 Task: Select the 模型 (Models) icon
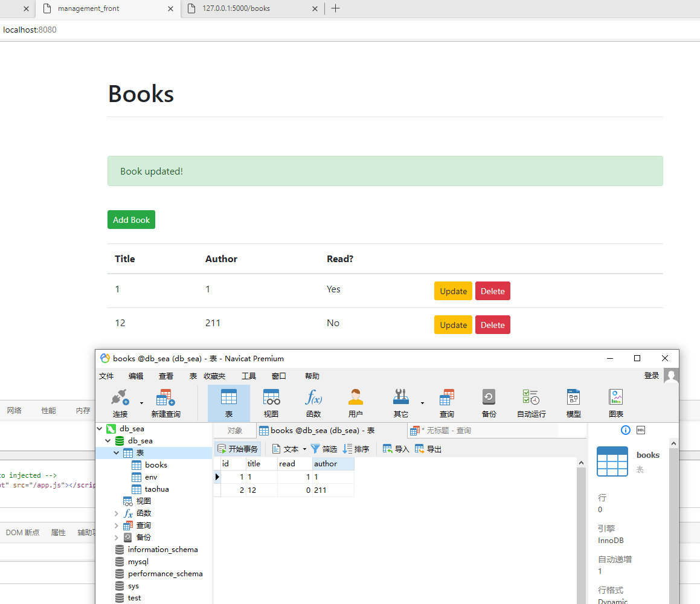tap(573, 402)
